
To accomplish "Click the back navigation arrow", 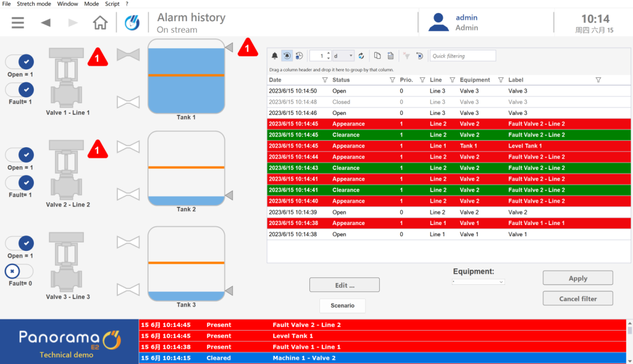I will coord(46,23).
